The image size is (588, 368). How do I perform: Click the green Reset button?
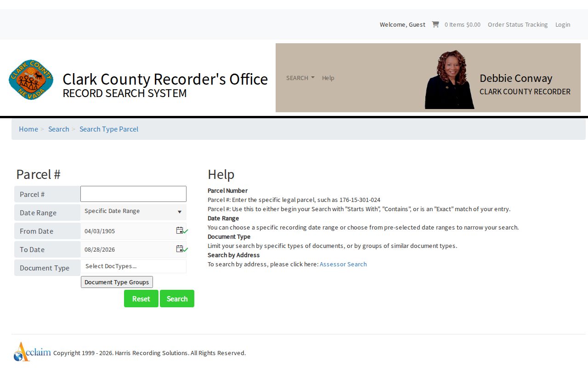point(141,299)
